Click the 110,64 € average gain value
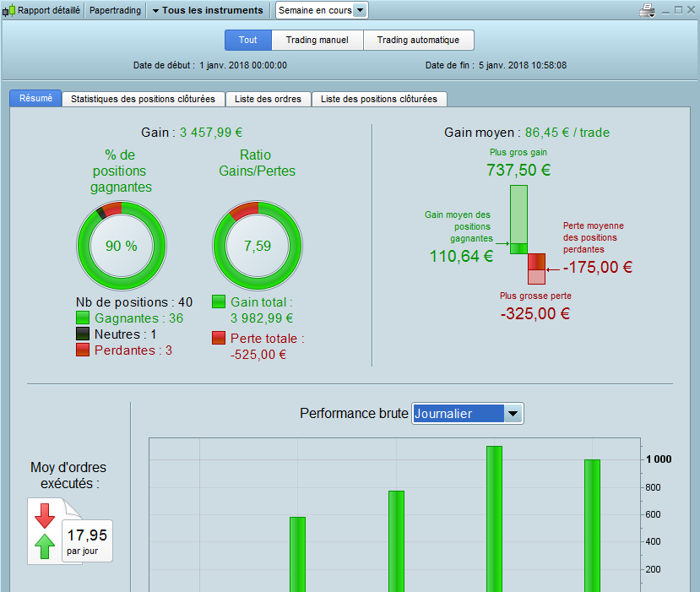The image size is (700, 592). [461, 256]
